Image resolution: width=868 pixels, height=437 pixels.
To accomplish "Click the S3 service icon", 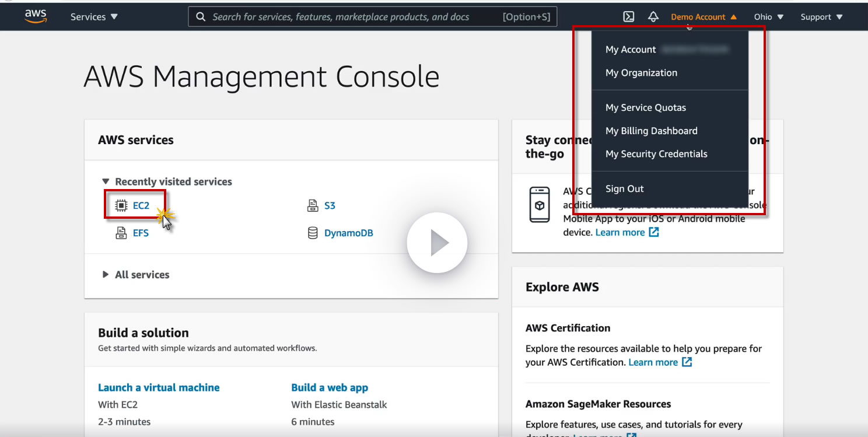I will pyautogui.click(x=313, y=205).
